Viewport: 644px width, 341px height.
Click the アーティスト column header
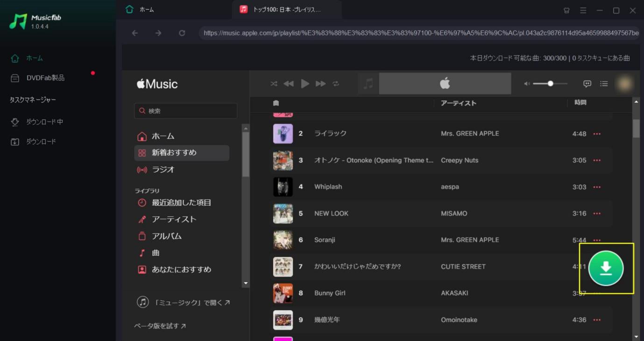pos(459,103)
